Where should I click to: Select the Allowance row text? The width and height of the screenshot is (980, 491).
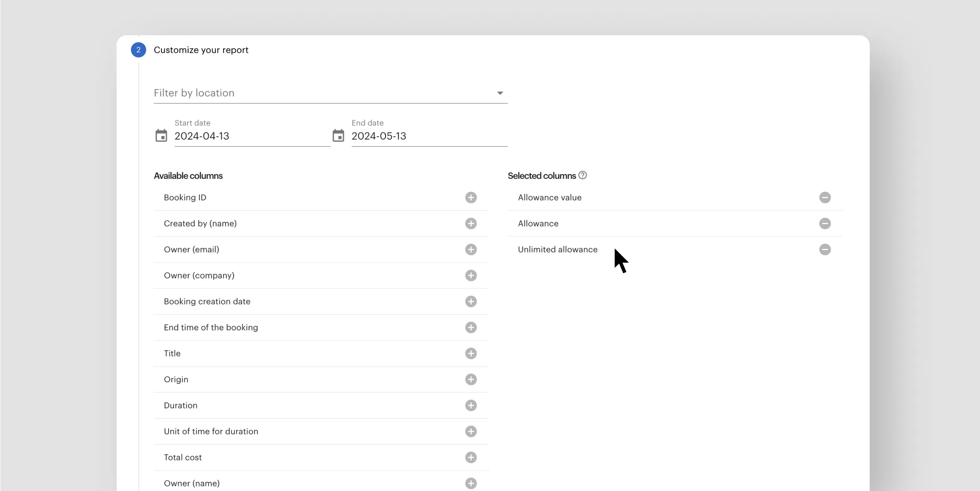[538, 224]
